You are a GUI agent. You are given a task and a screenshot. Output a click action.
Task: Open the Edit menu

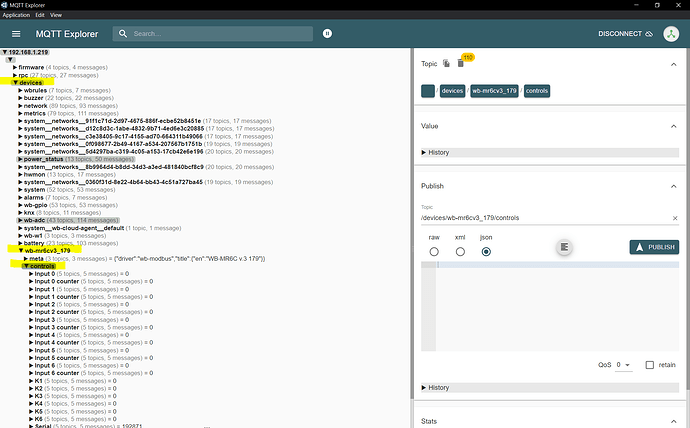(40, 15)
